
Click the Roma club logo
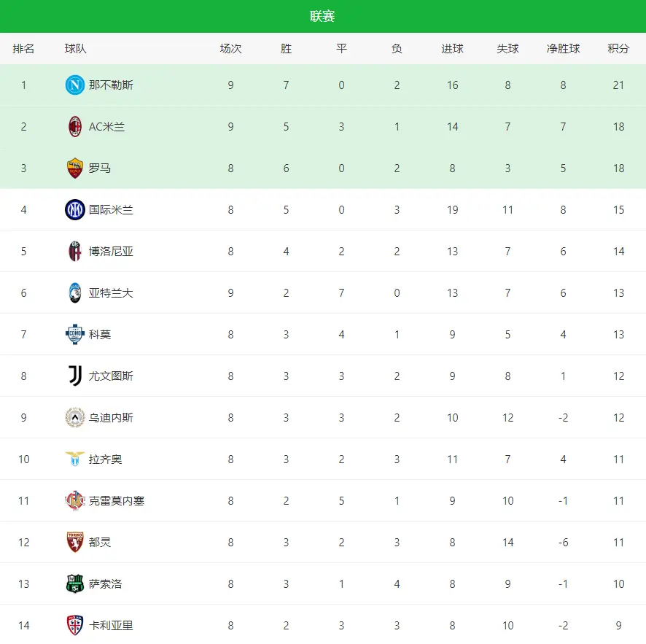click(x=75, y=168)
